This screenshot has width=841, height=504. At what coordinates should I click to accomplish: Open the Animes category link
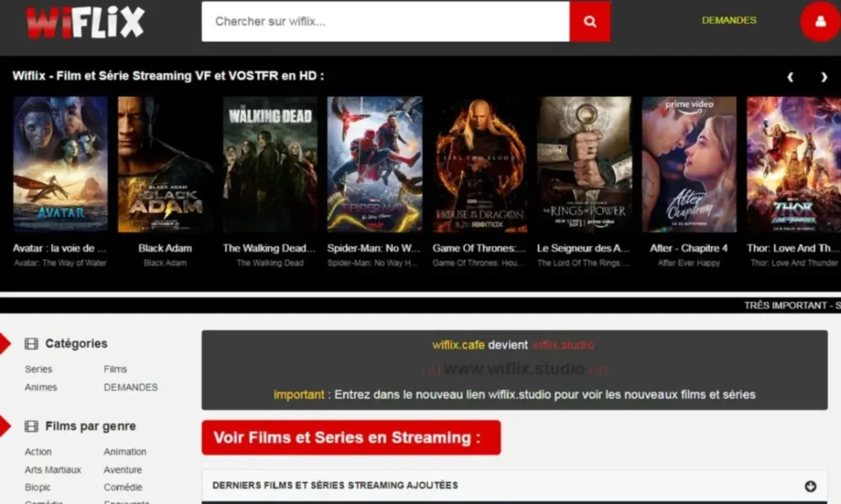pos(41,387)
